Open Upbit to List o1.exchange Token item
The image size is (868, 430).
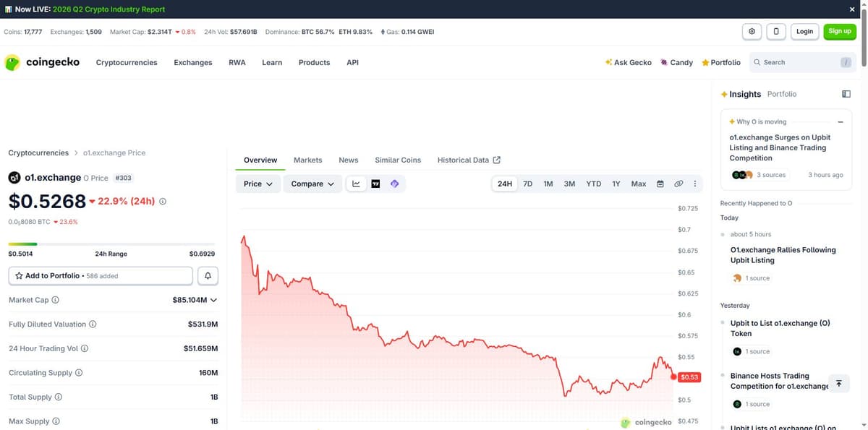780,329
